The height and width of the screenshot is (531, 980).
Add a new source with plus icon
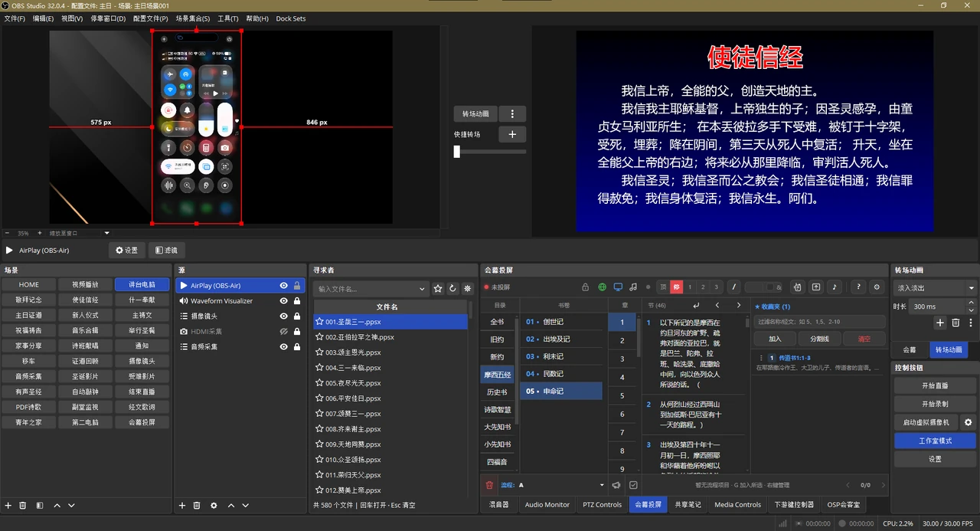tap(182, 506)
